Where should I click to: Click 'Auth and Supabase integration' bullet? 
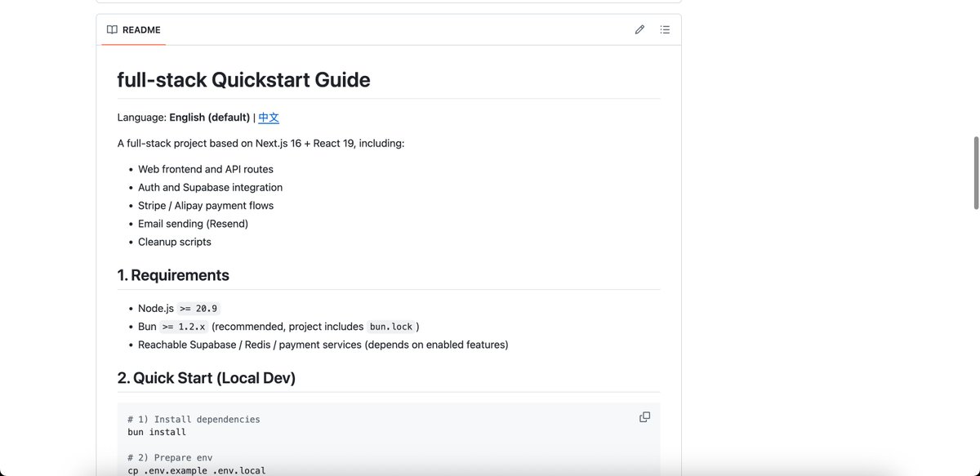point(210,187)
